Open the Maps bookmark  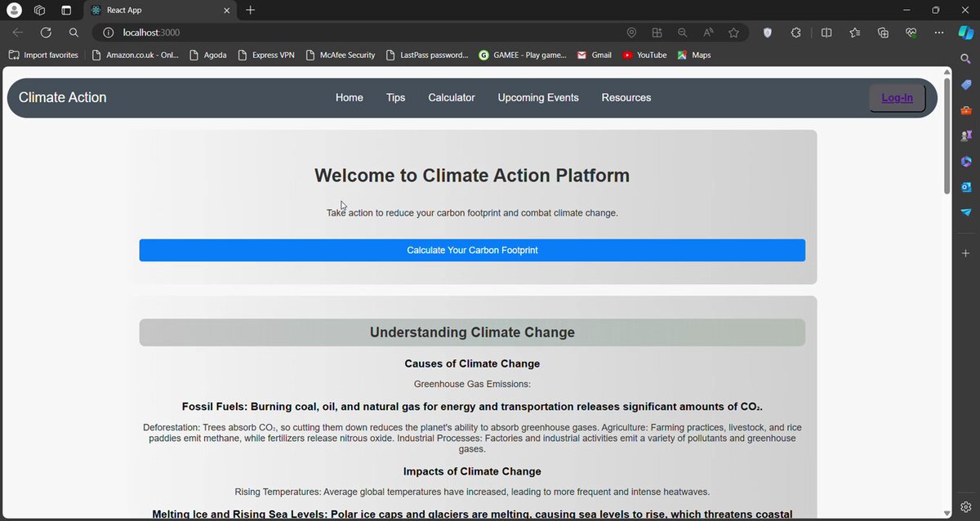tap(694, 55)
